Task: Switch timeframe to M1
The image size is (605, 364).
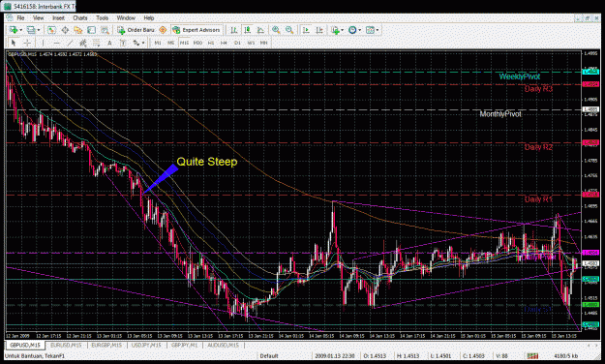Action: (x=158, y=43)
